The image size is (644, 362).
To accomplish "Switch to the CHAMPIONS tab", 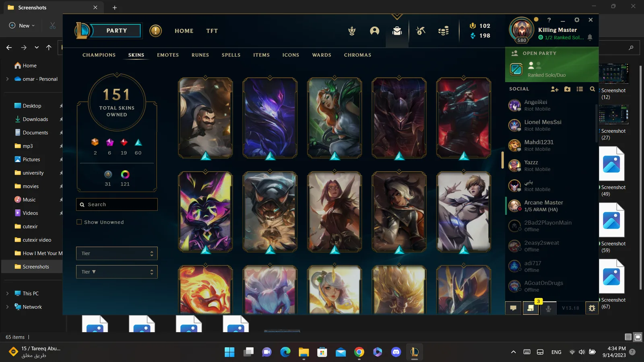I will 99,55.
